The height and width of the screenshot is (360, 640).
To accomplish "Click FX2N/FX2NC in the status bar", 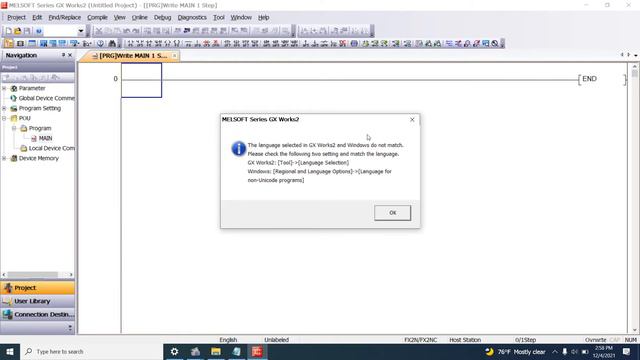I will click(420, 340).
